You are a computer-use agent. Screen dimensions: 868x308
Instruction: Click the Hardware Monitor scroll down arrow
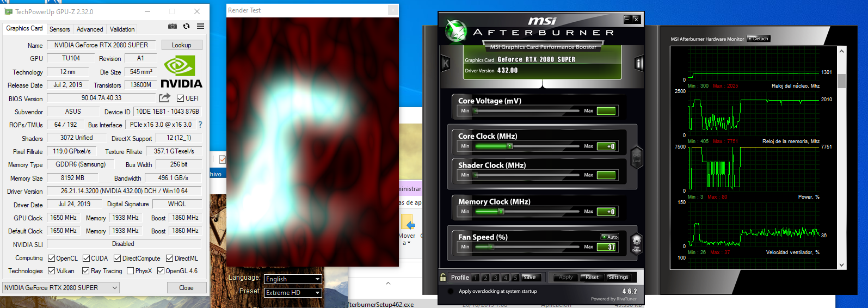pos(842,265)
